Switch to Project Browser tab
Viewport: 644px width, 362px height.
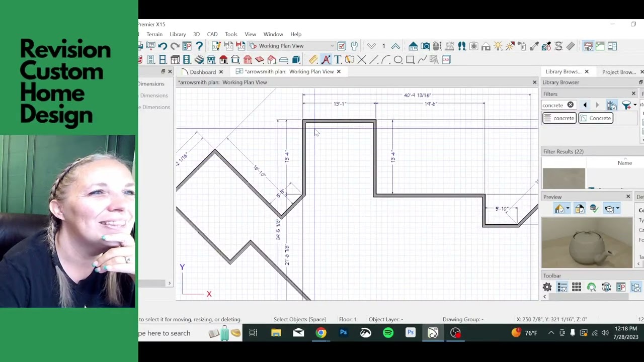click(619, 72)
